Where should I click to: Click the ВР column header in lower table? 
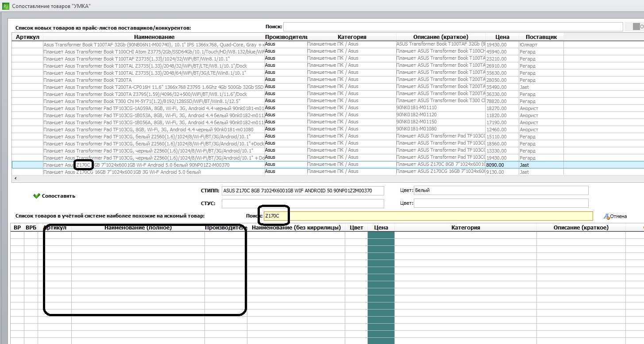tap(17, 228)
